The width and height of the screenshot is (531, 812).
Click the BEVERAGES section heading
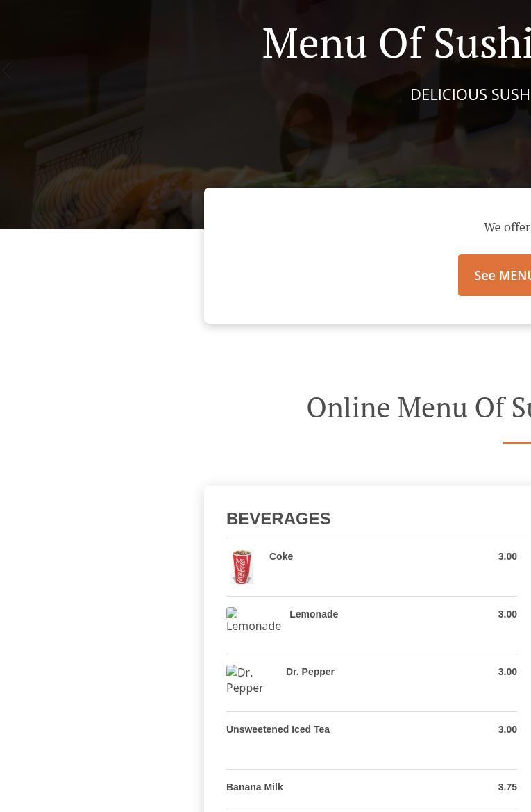click(x=278, y=518)
